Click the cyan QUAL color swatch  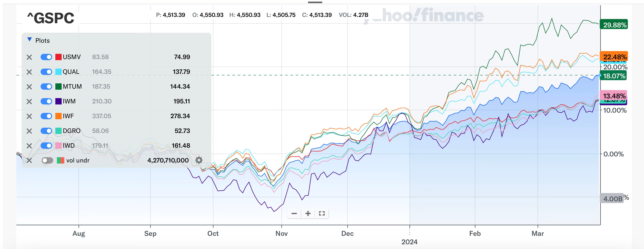point(58,72)
